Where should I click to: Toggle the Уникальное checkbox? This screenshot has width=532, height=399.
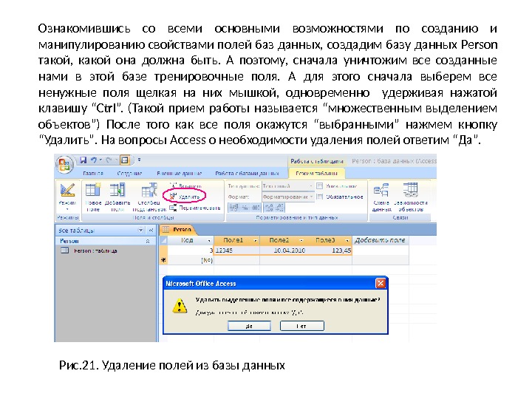tap(320, 186)
